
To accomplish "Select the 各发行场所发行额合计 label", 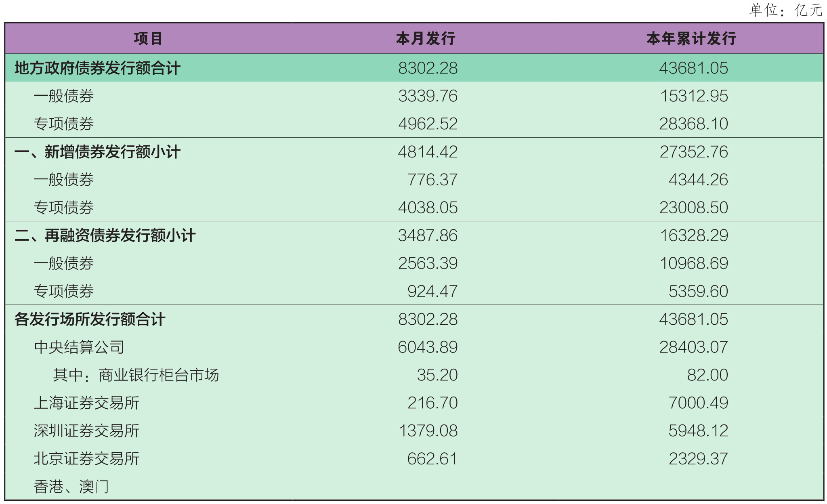I will point(90,319).
